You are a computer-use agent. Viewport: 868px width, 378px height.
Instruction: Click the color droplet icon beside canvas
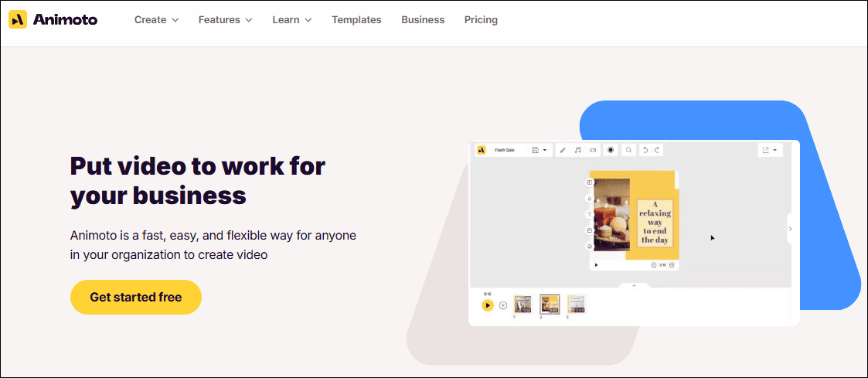click(590, 198)
